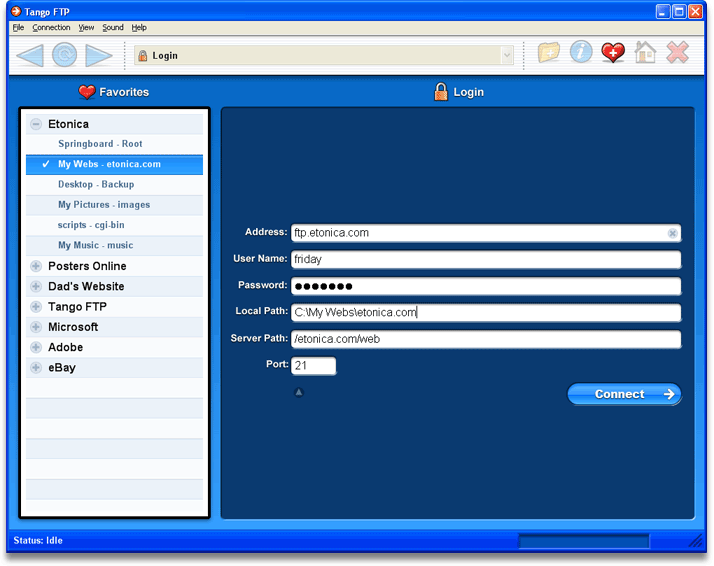Click the Back arrow toolbar icon
Screen dimensions: 714x566
pos(30,55)
